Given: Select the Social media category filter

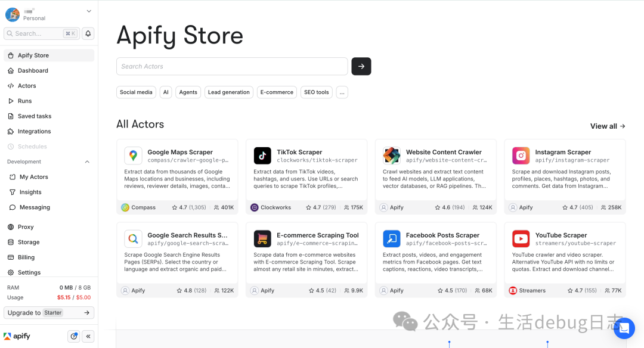Looking at the screenshot, I should point(136,92).
